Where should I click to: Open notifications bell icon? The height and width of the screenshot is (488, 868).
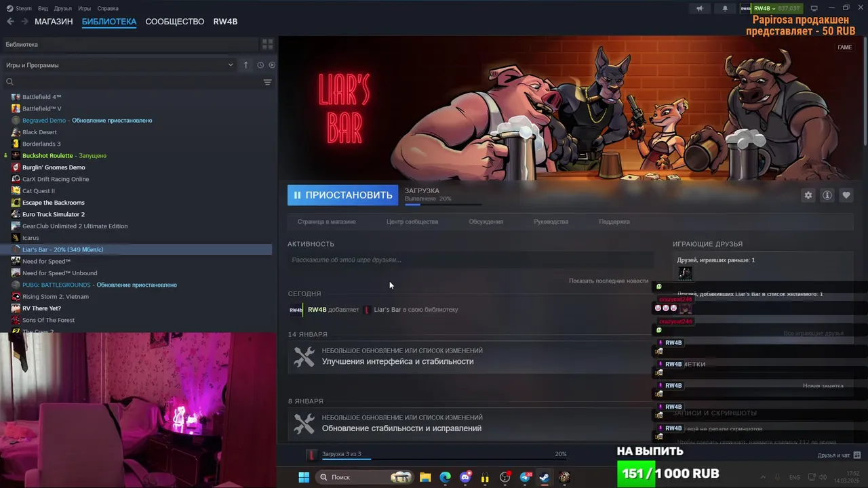click(725, 8)
